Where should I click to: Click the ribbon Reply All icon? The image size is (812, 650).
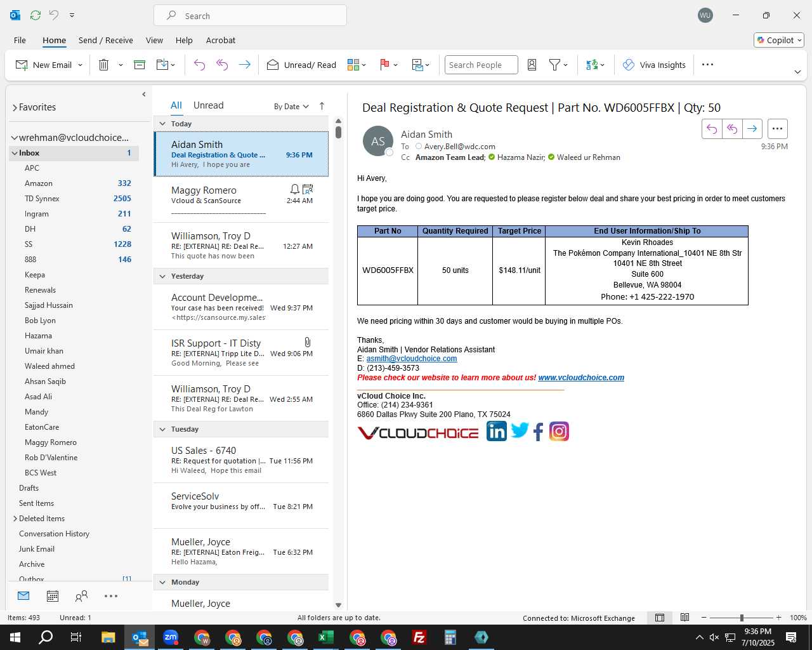coord(222,65)
